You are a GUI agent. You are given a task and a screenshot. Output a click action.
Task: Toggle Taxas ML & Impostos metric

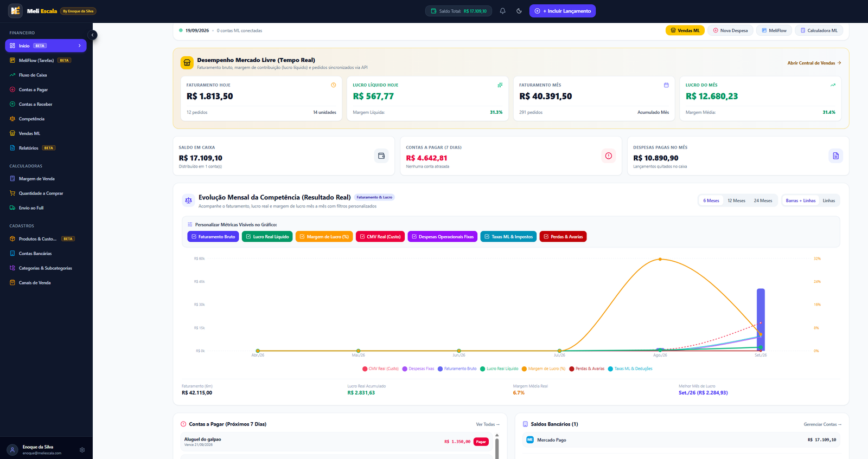509,237
